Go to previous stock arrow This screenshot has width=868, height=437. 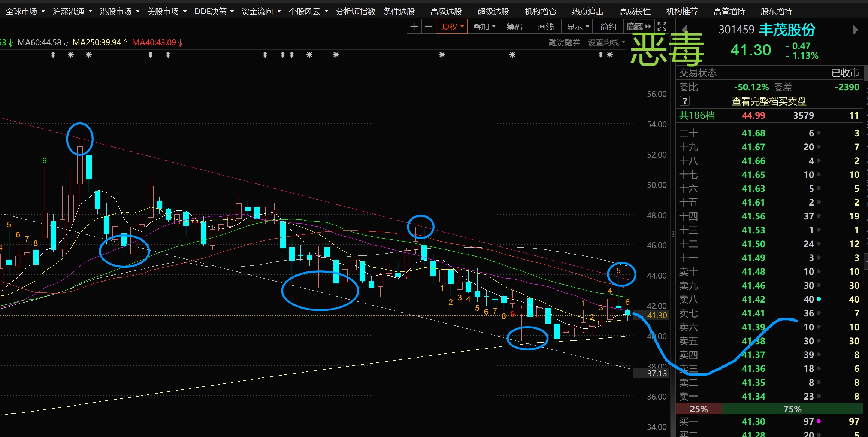tap(684, 29)
